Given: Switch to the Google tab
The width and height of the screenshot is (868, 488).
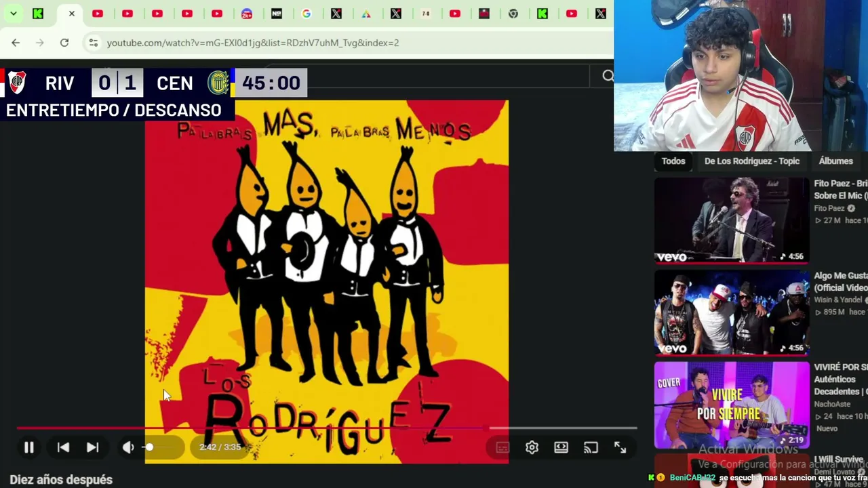Looking at the screenshot, I should [307, 14].
